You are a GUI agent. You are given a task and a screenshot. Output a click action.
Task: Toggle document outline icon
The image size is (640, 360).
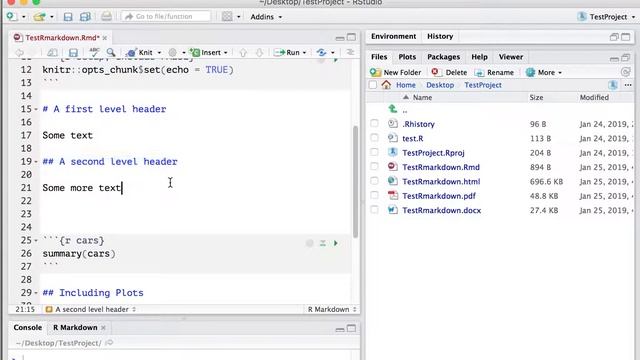(x=350, y=52)
